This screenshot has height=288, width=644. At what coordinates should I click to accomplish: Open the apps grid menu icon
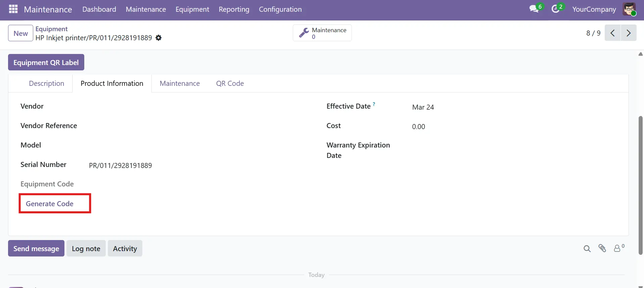pos(13,9)
